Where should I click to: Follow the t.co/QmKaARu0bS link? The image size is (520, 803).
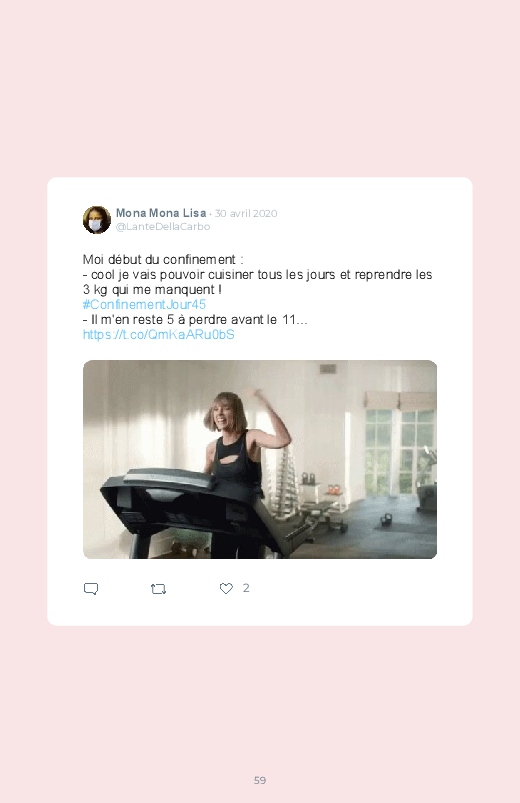point(158,334)
